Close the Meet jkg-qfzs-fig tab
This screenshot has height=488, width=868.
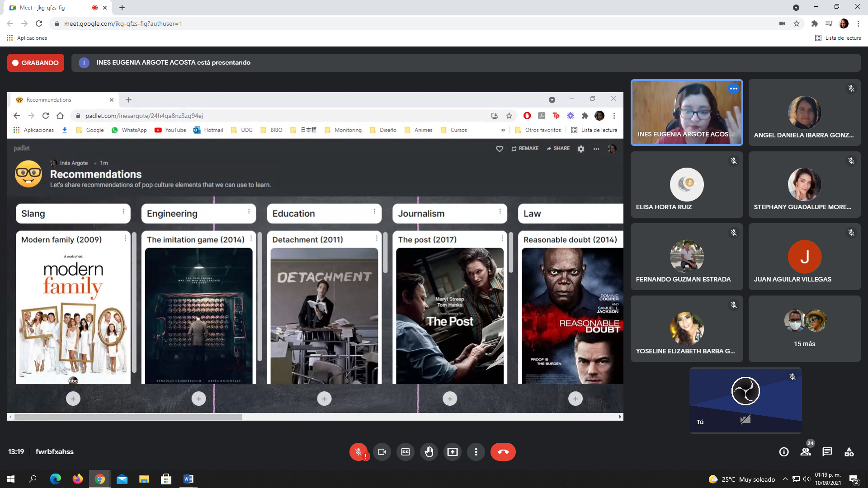(x=105, y=8)
